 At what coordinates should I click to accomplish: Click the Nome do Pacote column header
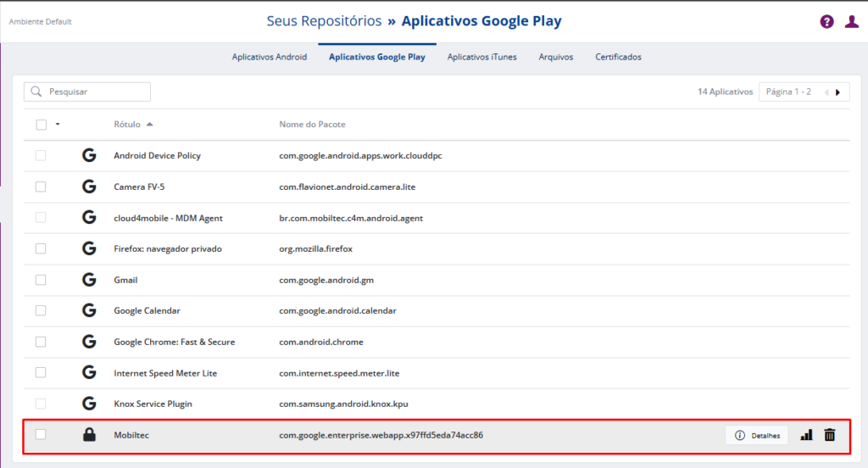[312, 124]
